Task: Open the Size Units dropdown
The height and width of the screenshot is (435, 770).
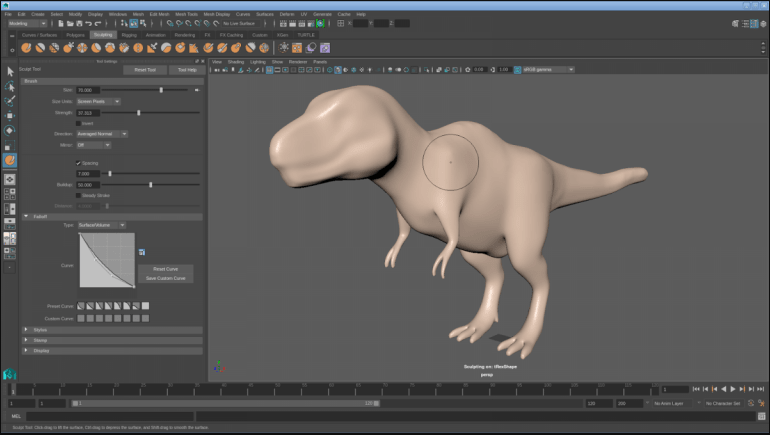Action: [x=98, y=101]
